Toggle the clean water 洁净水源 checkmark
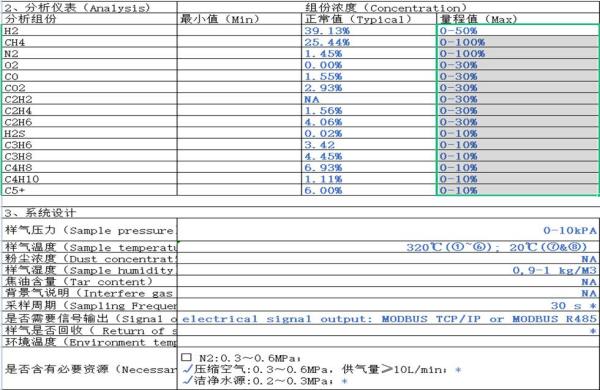Image resolution: width=600 pixels, height=390 pixels. (x=188, y=380)
